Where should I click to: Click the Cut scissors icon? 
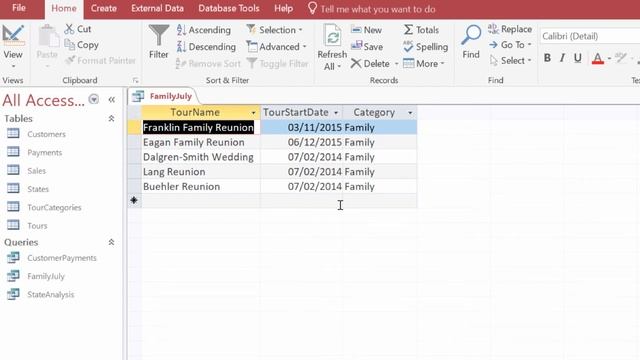point(69,29)
